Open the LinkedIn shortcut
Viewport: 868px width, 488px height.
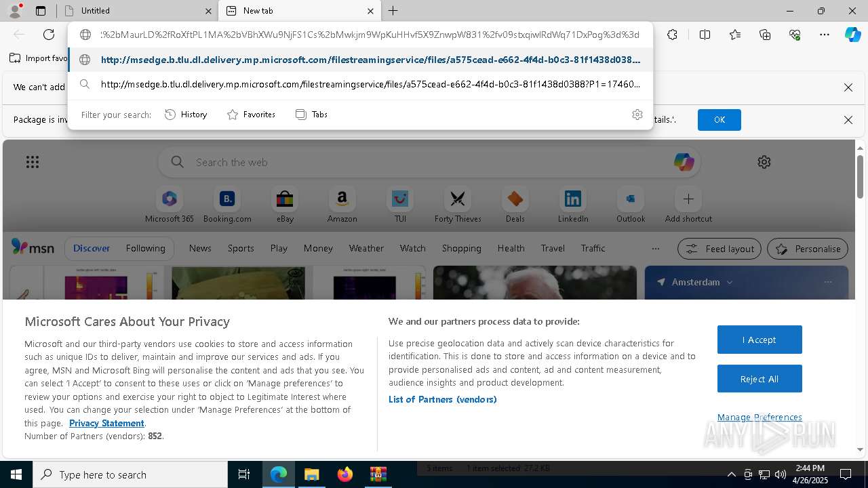tap(573, 205)
